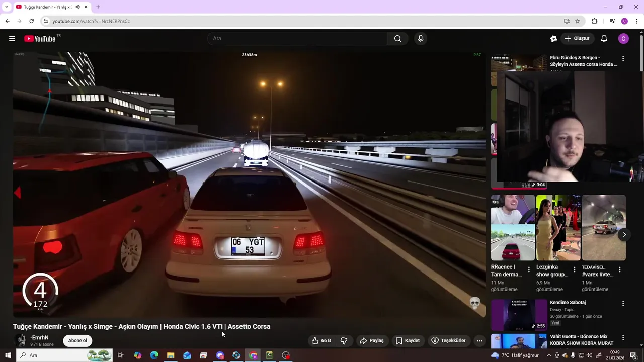Open File Explorer from the taskbar
Image resolution: width=644 pixels, height=362 pixels.
171,355
